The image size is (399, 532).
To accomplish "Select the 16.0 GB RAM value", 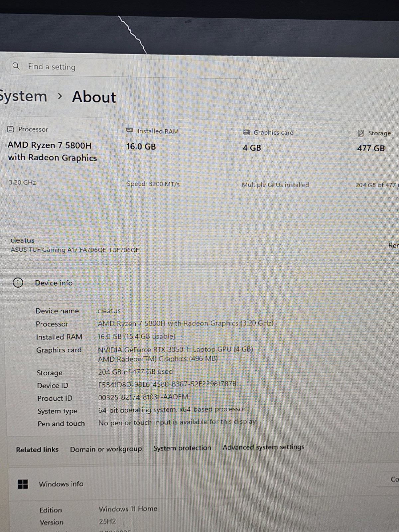I will 141,147.
